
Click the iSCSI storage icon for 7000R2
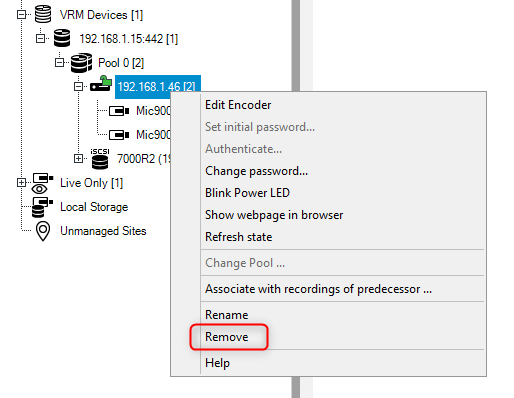[100, 159]
